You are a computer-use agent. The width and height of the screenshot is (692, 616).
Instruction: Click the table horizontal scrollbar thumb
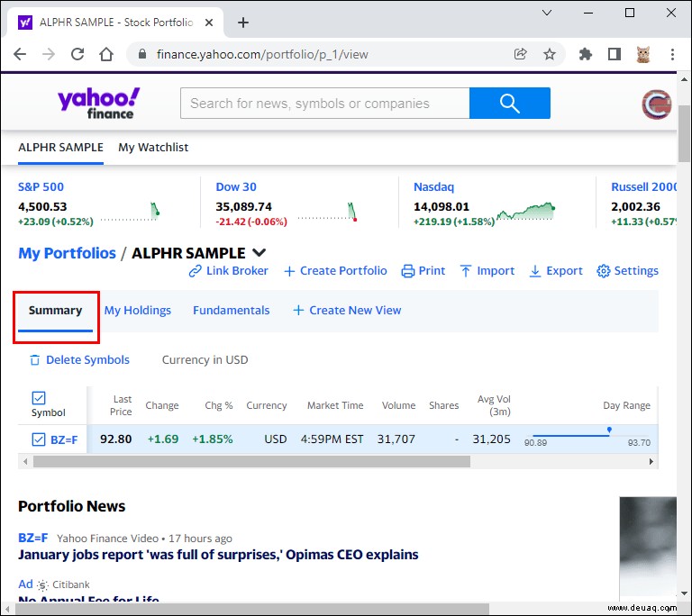pos(251,462)
